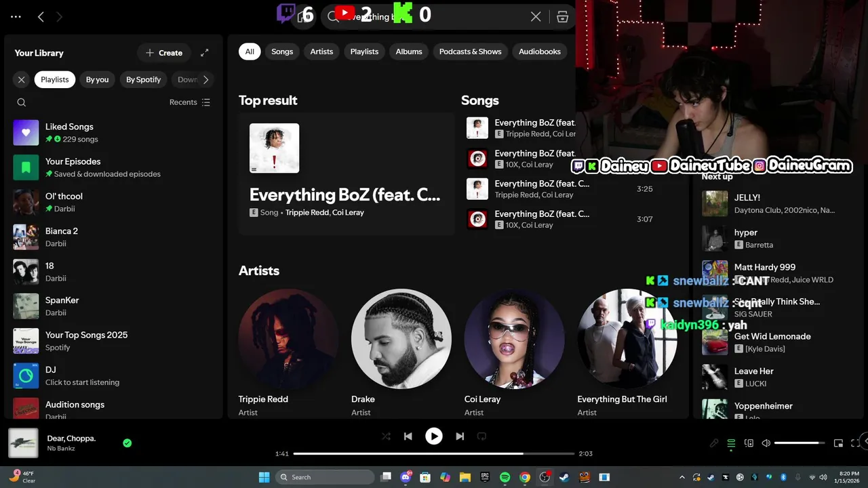This screenshot has width=868, height=488.
Task: Select the All search filter tab
Action: tap(250, 52)
